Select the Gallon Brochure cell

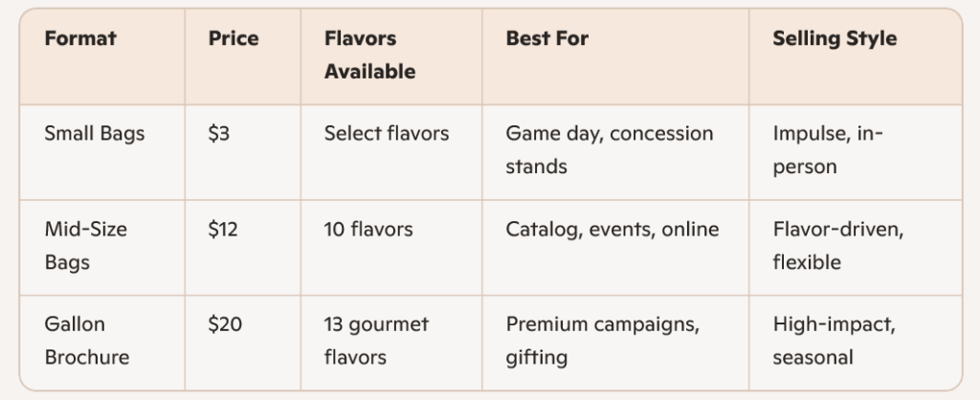87,341
